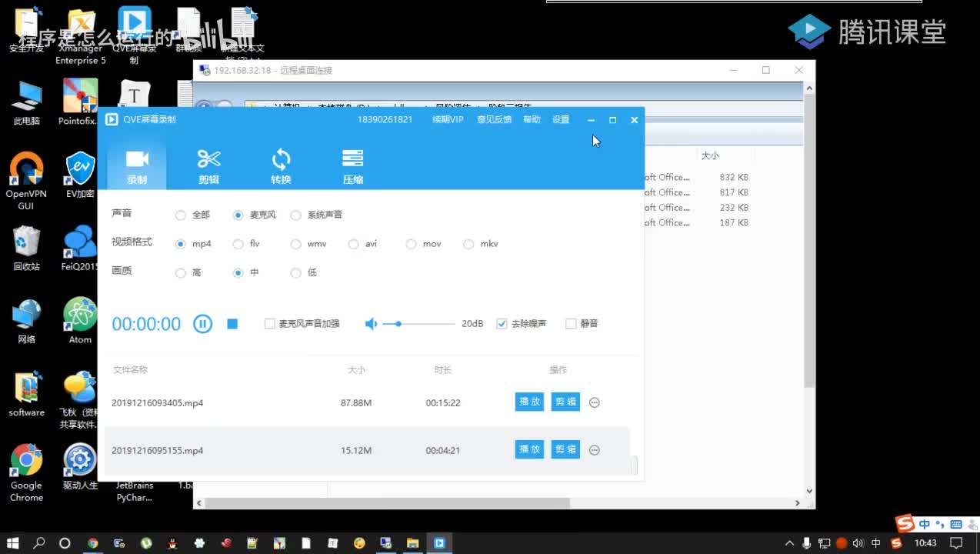Select 系统声音 audio source option

click(x=317, y=215)
